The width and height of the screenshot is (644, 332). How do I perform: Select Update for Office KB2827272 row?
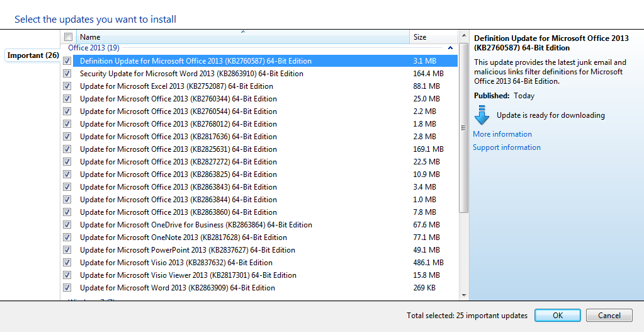pyautogui.click(x=265, y=162)
